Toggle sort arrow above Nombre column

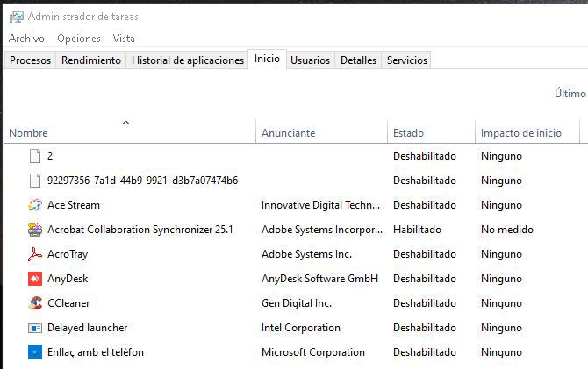pyautogui.click(x=126, y=123)
